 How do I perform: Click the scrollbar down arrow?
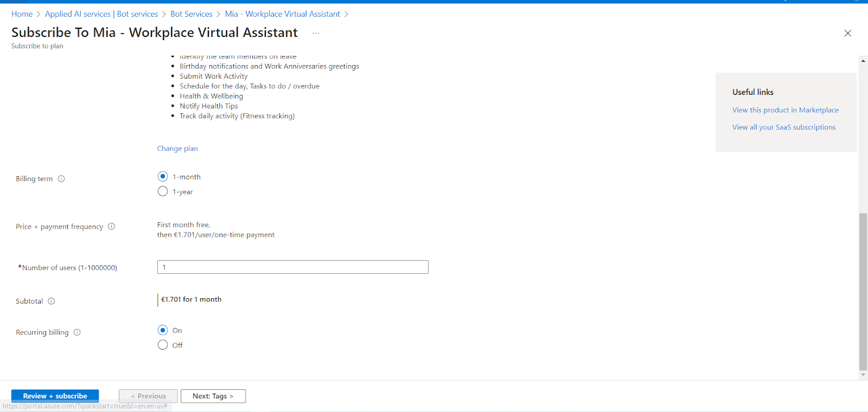(x=863, y=375)
